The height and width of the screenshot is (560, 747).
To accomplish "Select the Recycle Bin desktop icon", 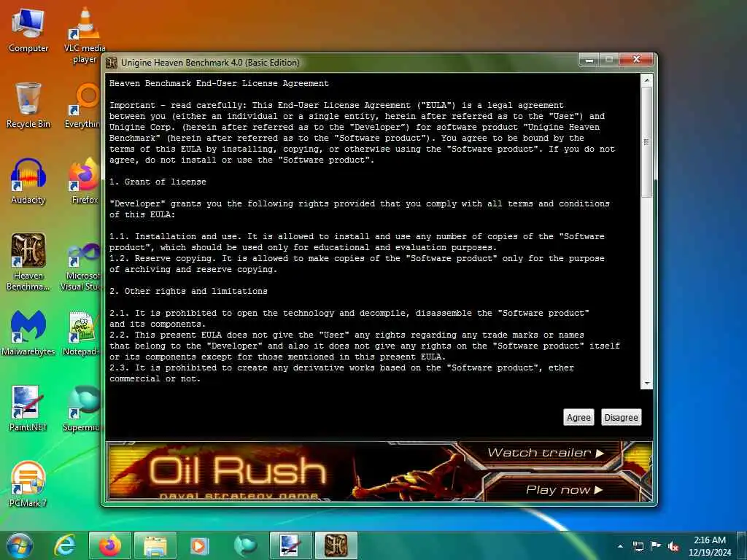I will point(28,105).
